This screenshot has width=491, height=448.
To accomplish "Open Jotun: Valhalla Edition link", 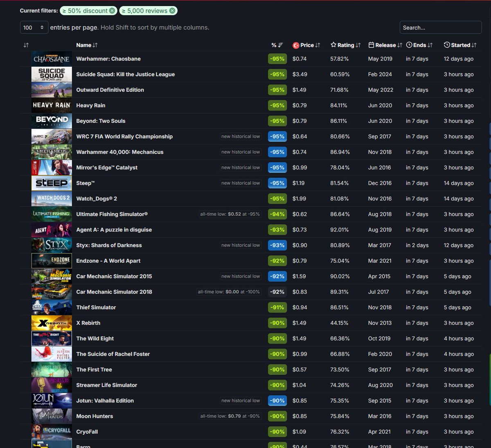I will coord(105,401).
